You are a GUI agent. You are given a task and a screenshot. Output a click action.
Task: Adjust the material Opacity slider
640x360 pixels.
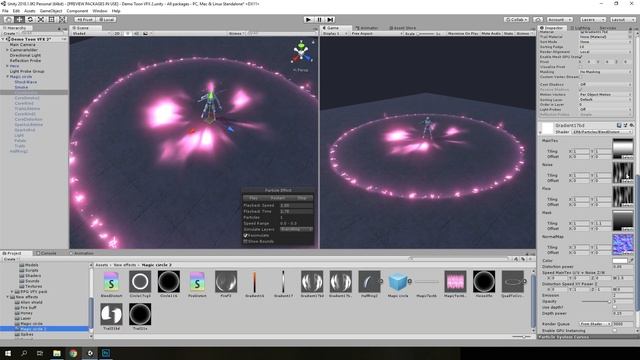click(x=596, y=301)
